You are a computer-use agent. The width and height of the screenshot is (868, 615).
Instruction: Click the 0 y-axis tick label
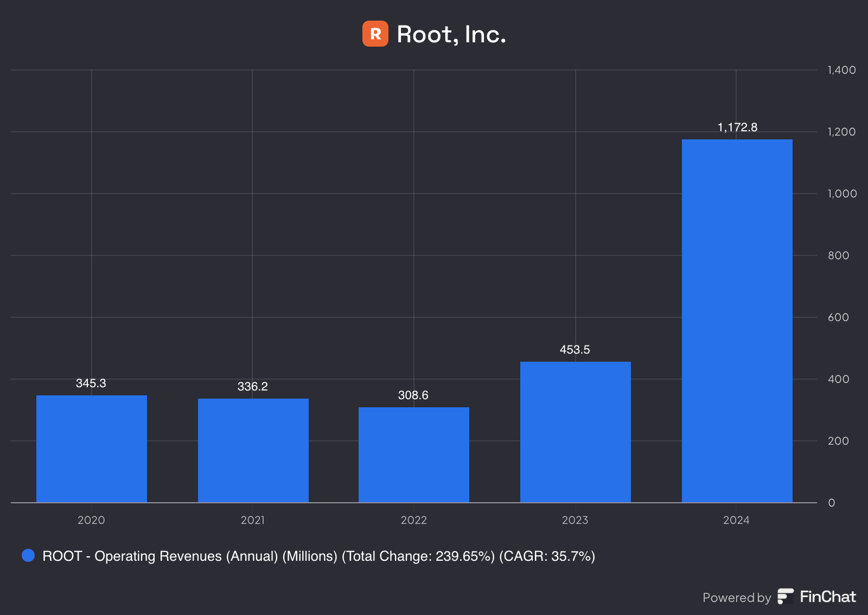[832, 503]
